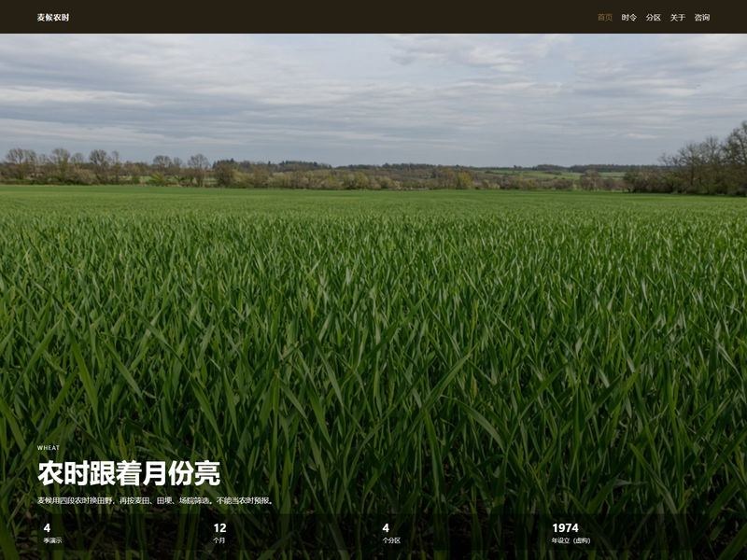Open the 分区 navigation link
The image size is (747, 560).
pyautogui.click(x=653, y=17)
